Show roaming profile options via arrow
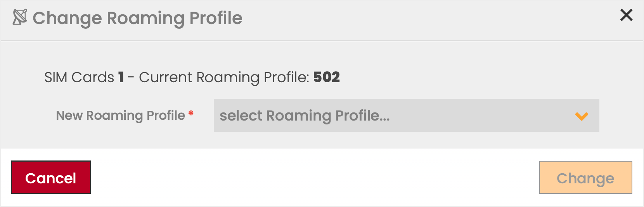Screen dimensions: 644x207 click(x=582, y=116)
